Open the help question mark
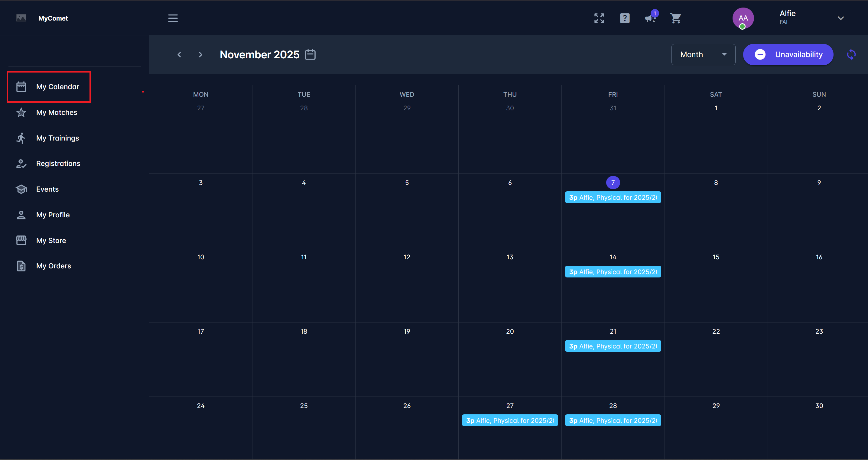 coord(625,18)
